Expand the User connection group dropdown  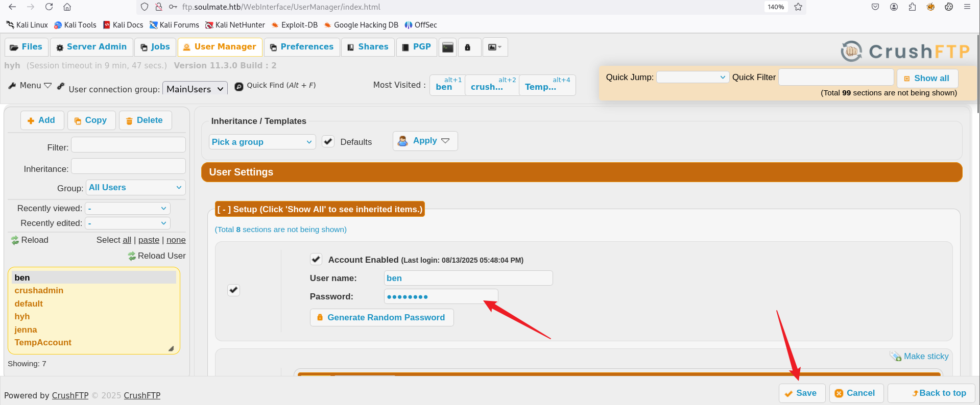click(x=195, y=89)
